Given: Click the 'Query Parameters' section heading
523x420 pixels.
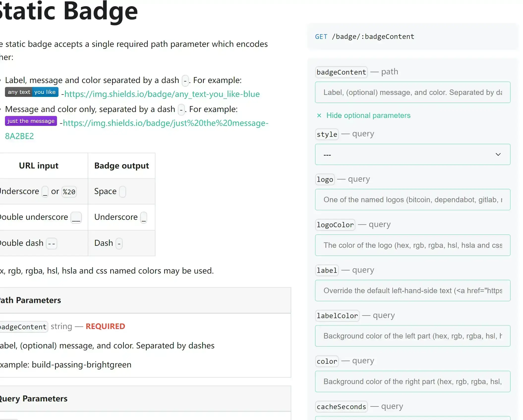Looking at the screenshot, I should tap(33, 399).
